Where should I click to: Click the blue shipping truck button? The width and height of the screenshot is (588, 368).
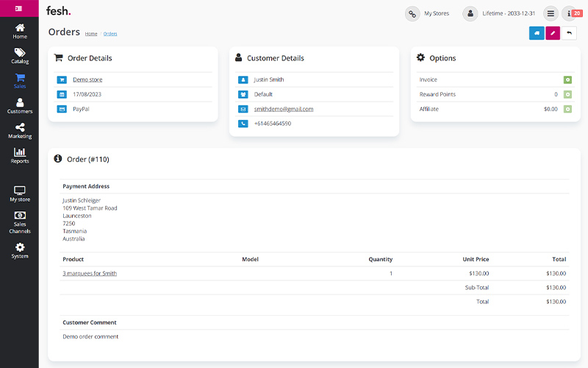coord(537,33)
